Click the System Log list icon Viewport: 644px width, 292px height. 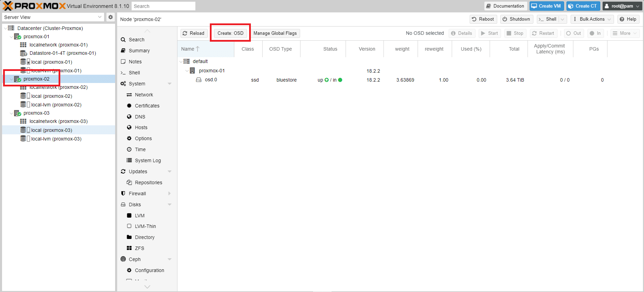(x=129, y=160)
